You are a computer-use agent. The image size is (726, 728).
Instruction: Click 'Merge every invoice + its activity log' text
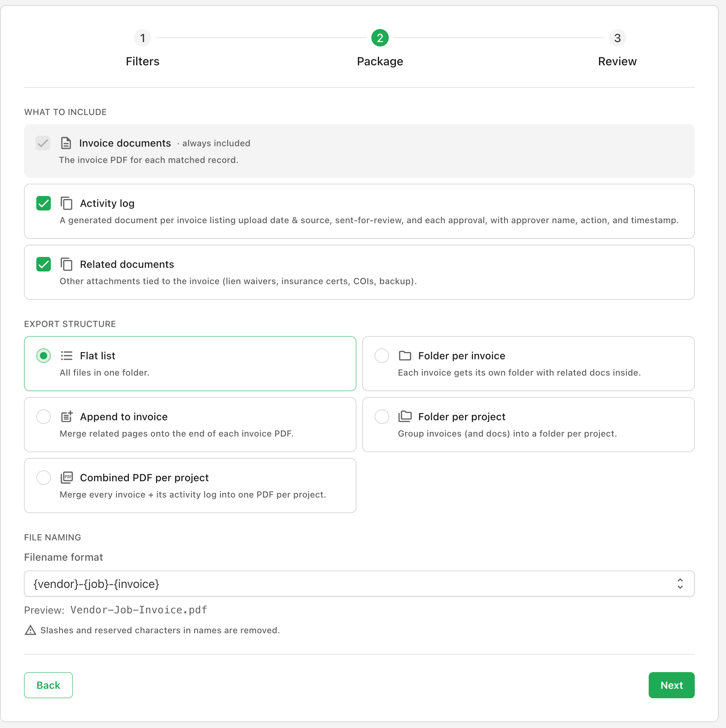(x=193, y=495)
